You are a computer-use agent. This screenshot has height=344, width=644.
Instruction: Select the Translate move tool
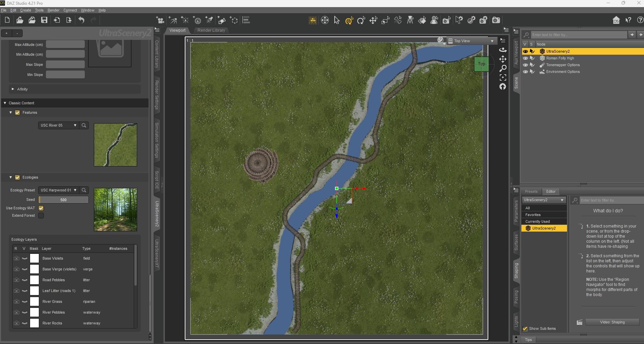point(373,20)
